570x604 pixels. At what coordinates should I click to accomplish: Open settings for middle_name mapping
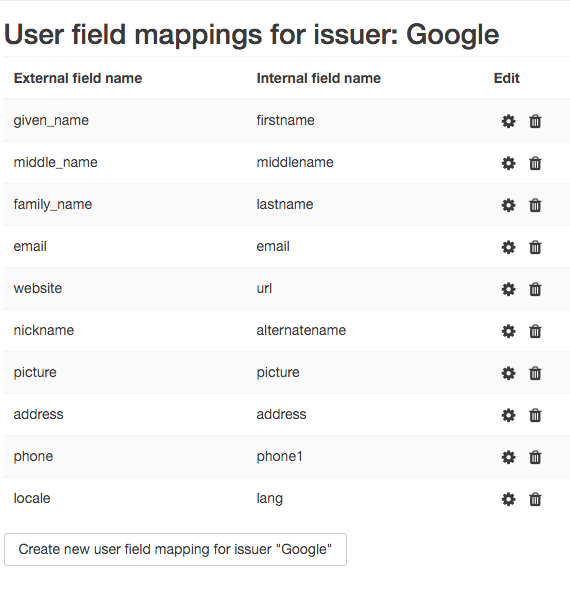click(x=508, y=163)
